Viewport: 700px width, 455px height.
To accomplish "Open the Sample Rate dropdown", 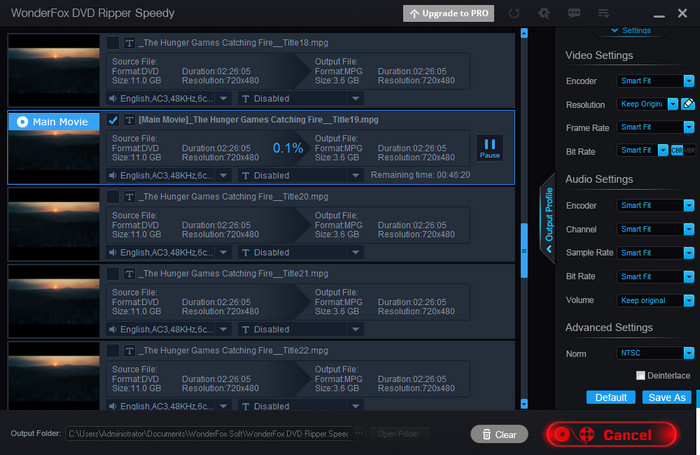I will [655, 253].
